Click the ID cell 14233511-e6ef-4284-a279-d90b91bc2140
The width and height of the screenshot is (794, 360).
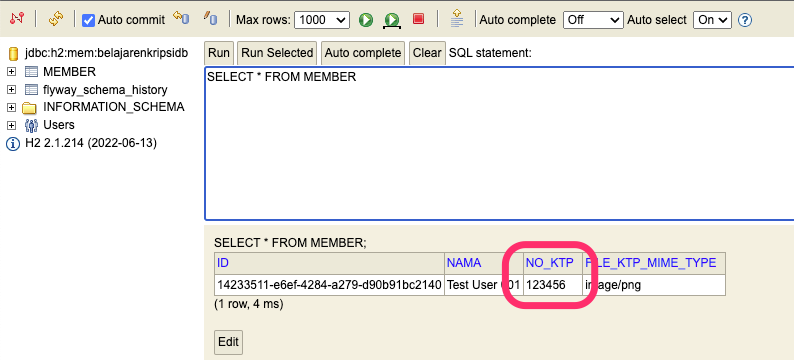[x=329, y=285]
